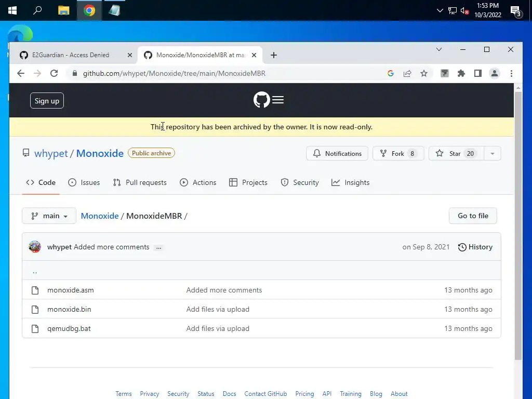This screenshot has width=532, height=399.
Task: Go forward in browser history
Action: click(37, 73)
